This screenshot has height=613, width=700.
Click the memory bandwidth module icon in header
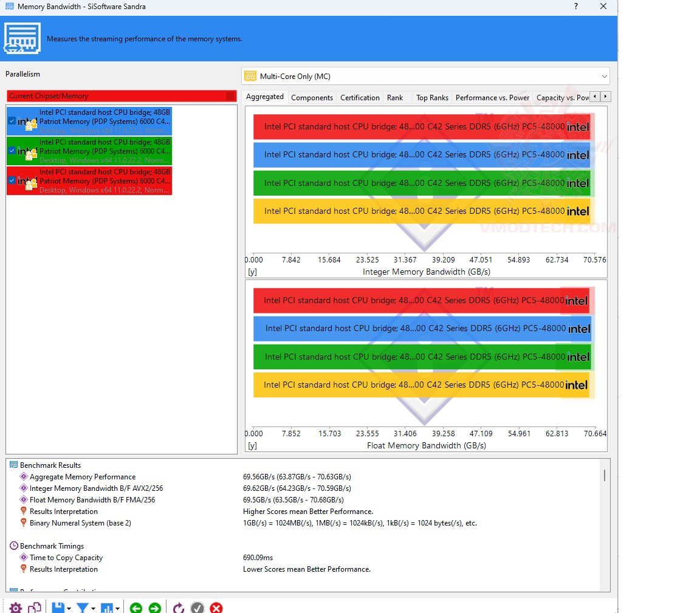coord(22,38)
